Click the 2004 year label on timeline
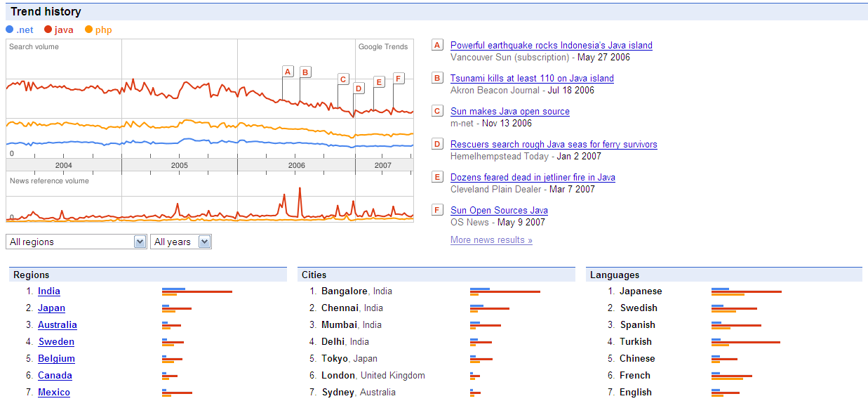This screenshot has width=868, height=401. [x=64, y=165]
